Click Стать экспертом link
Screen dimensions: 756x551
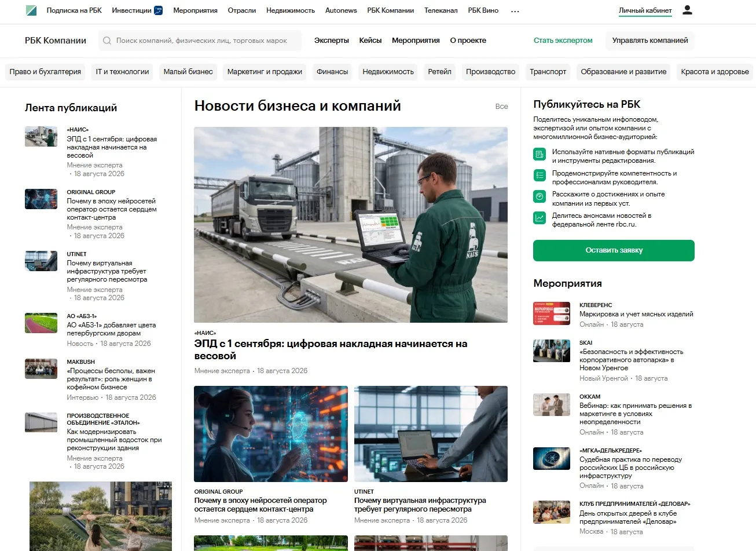pos(563,41)
